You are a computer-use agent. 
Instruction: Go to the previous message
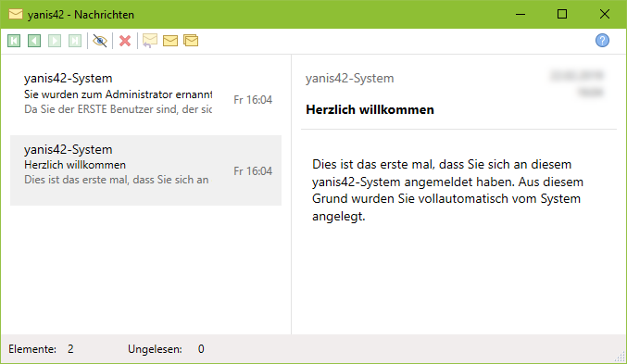34,41
